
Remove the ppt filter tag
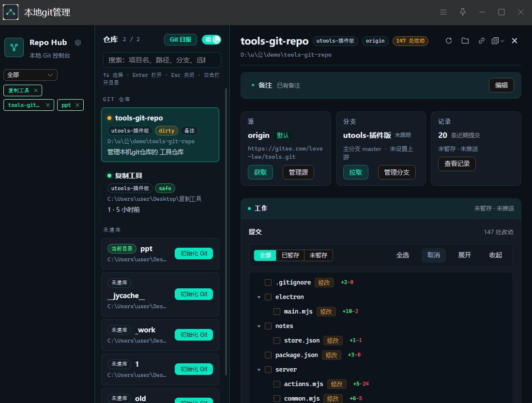point(77,105)
